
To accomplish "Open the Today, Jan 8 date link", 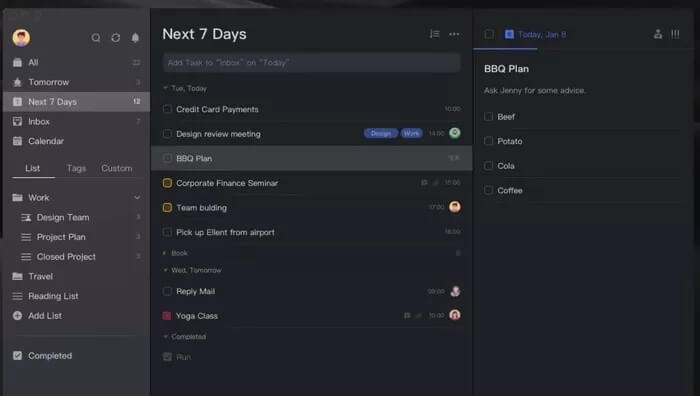I will [x=542, y=34].
